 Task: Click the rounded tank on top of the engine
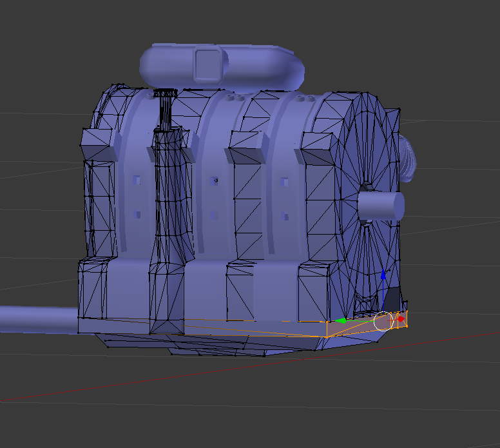[222, 66]
